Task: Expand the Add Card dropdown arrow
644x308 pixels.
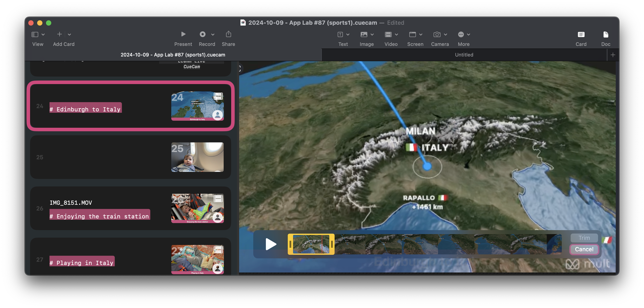Action: 69,34
